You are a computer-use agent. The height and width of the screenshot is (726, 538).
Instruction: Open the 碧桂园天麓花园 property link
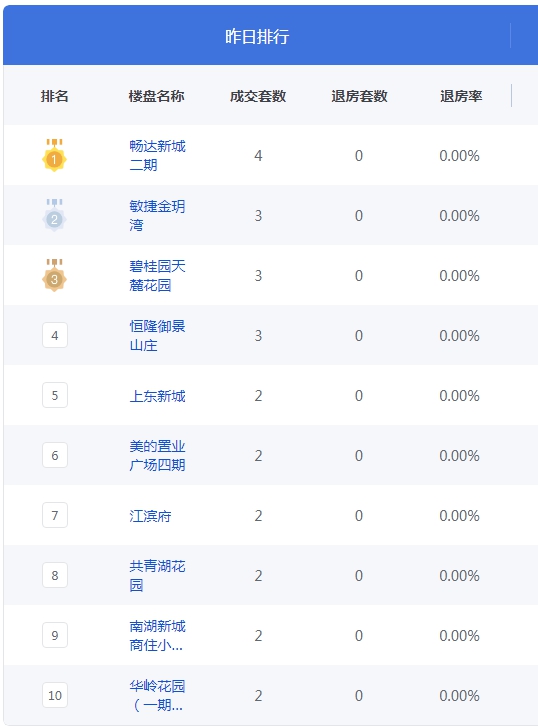157,275
